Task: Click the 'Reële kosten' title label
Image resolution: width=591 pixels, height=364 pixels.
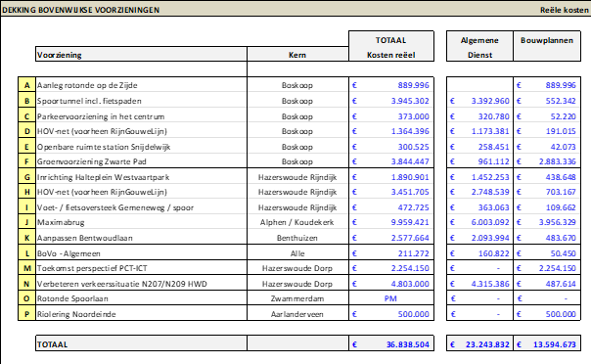Action: coord(565,10)
